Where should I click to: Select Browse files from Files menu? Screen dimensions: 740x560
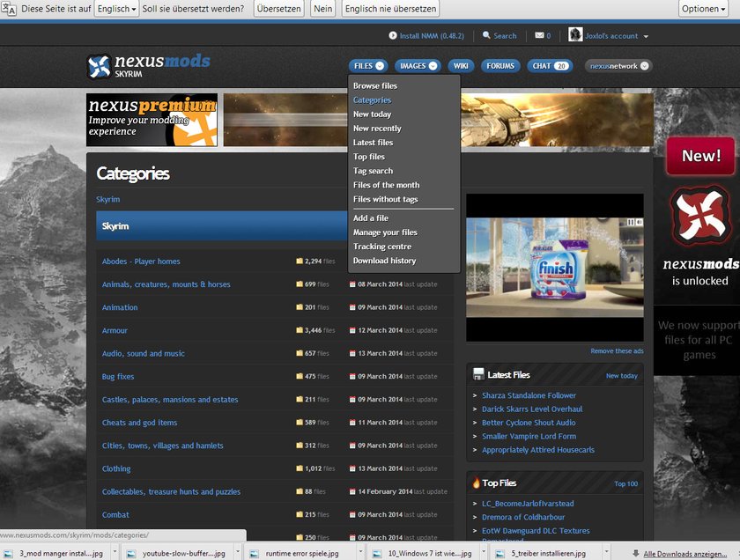(x=375, y=86)
